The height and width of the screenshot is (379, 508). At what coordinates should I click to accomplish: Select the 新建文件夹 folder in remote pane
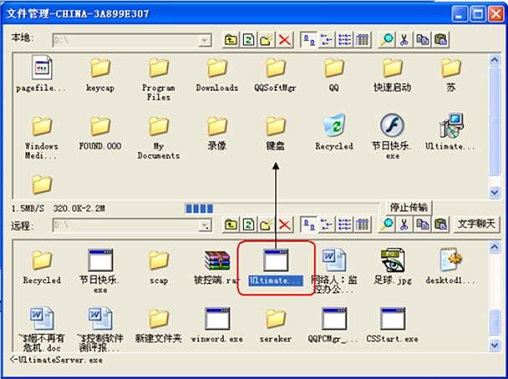[x=159, y=325]
